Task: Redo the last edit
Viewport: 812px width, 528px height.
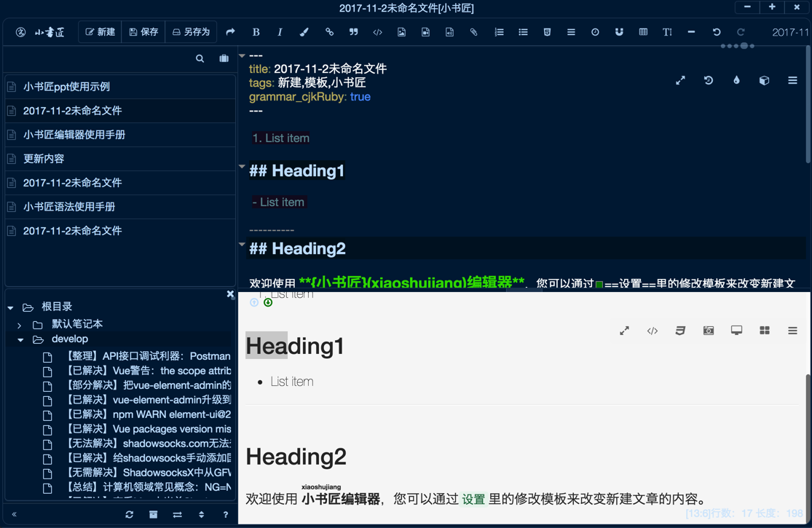Action: tap(741, 32)
